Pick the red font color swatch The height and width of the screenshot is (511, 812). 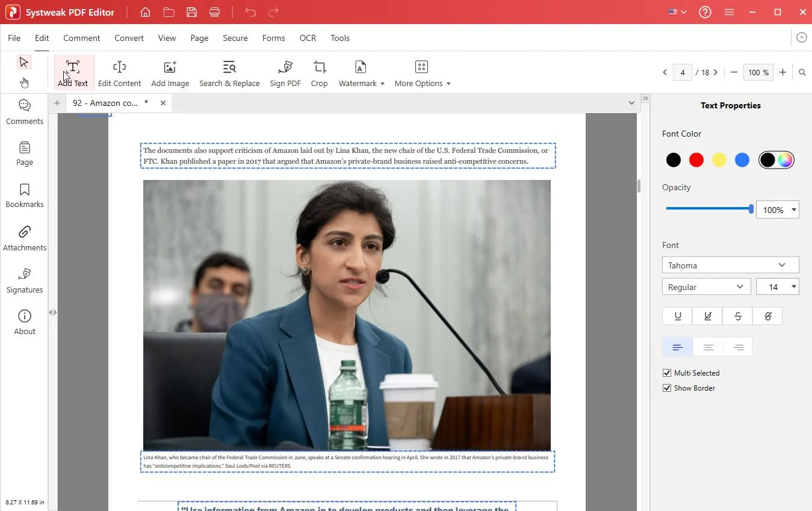696,160
